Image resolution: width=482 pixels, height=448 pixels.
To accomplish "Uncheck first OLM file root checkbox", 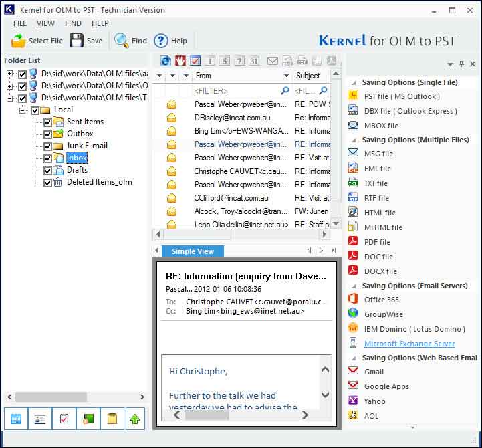I will pos(22,74).
